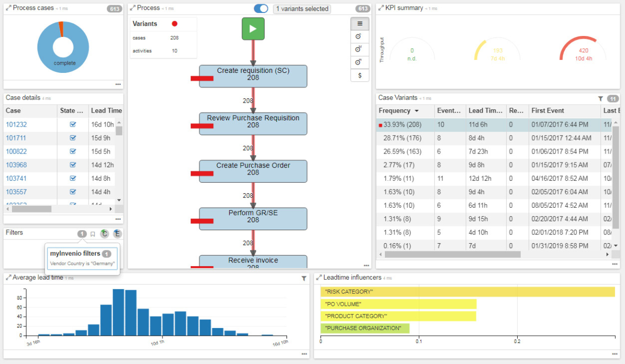Toggle the blue switch in the Process header
The image size is (625, 364).
[261, 8]
